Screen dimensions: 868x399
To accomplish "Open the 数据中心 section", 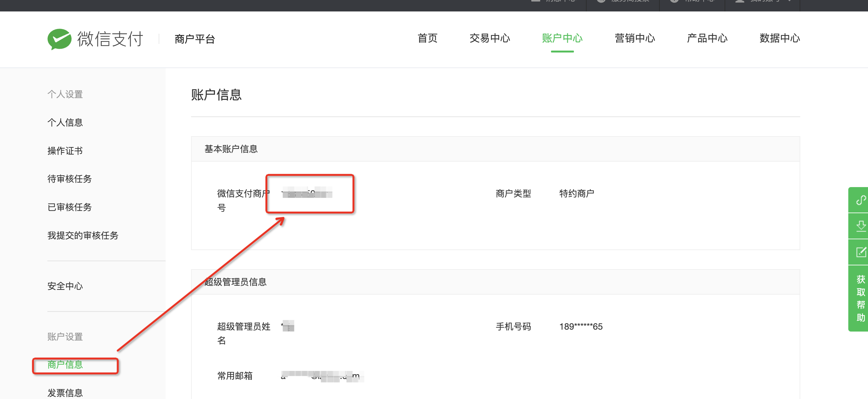I will pos(779,38).
